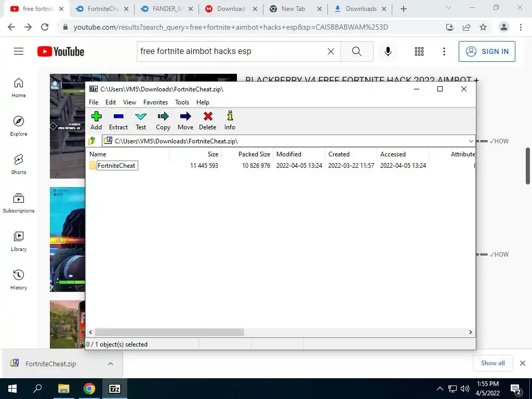This screenshot has height=399, width=532.
Task: Go forward in Chrome
Action: tap(28, 27)
